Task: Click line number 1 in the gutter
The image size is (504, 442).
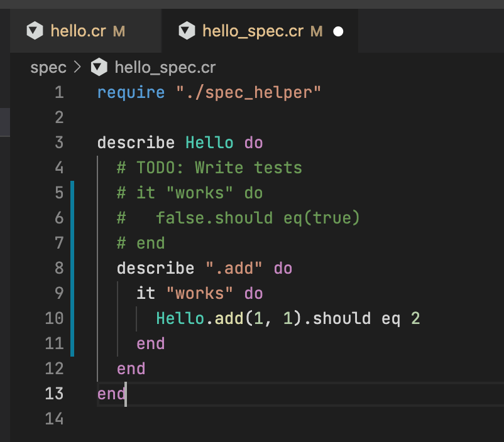Action: (59, 92)
